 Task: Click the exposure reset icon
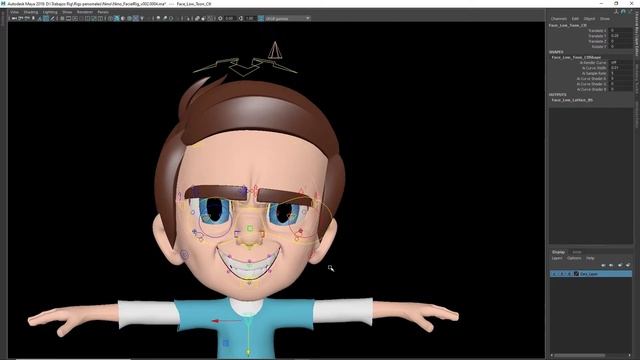pos(220,18)
